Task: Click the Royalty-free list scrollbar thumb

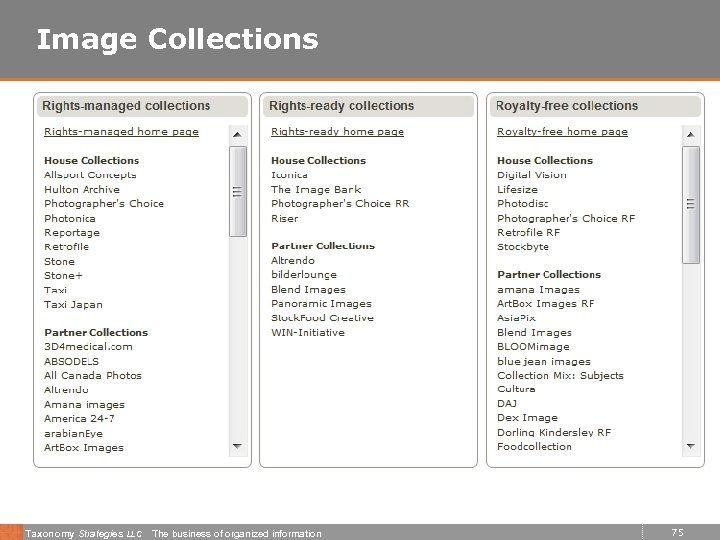Action: (x=691, y=205)
